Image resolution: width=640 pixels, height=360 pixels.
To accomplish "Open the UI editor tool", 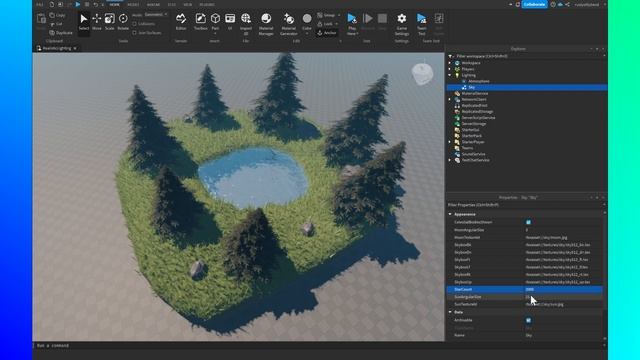I will coord(230,22).
